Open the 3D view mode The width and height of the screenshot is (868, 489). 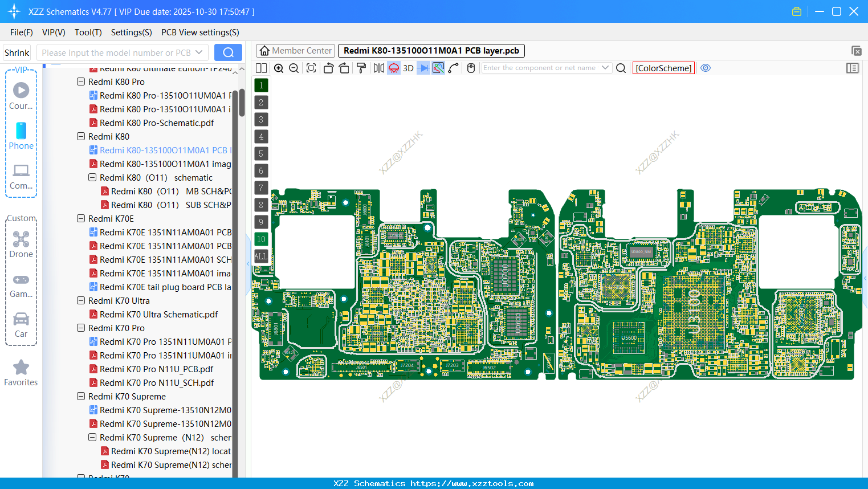click(x=407, y=68)
